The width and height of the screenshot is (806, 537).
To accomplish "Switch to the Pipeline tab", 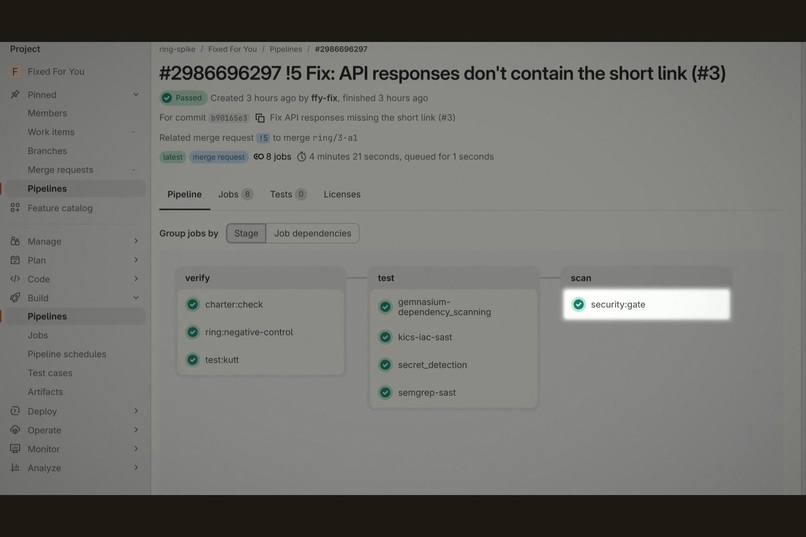I will (185, 194).
